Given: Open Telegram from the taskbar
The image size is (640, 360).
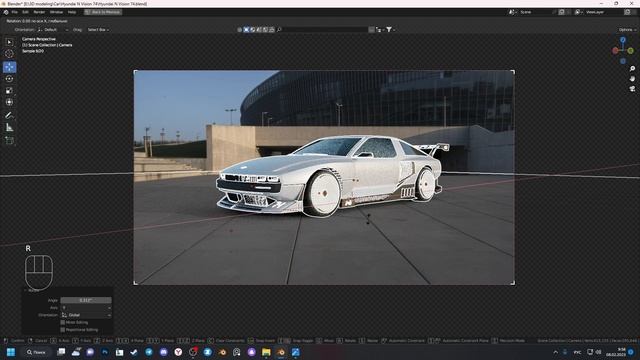Looking at the screenshot, I should (149, 352).
